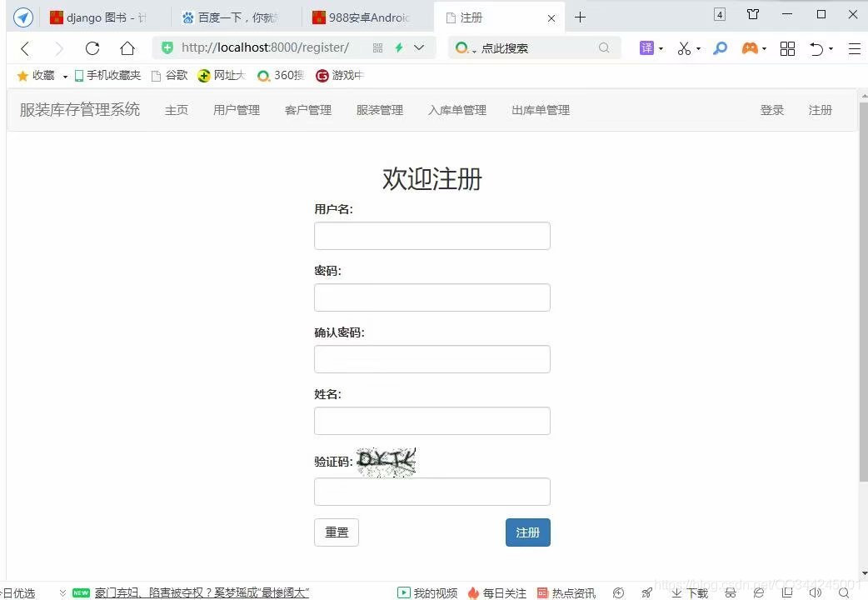Expand the address bar dropdown chevron
The width and height of the screenshot is (868, 600).
pos(419,47)
